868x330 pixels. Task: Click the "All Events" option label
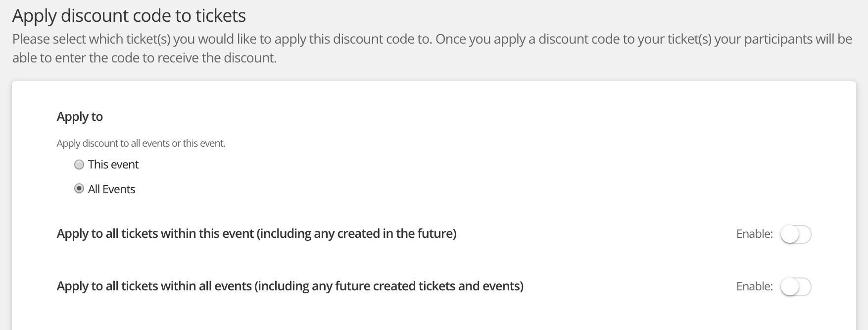111,189
